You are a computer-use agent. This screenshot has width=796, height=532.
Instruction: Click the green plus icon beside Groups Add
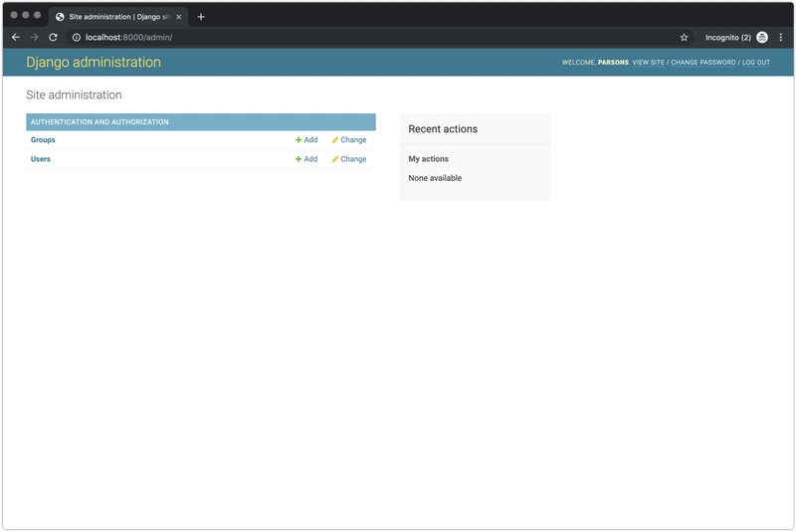298,140
